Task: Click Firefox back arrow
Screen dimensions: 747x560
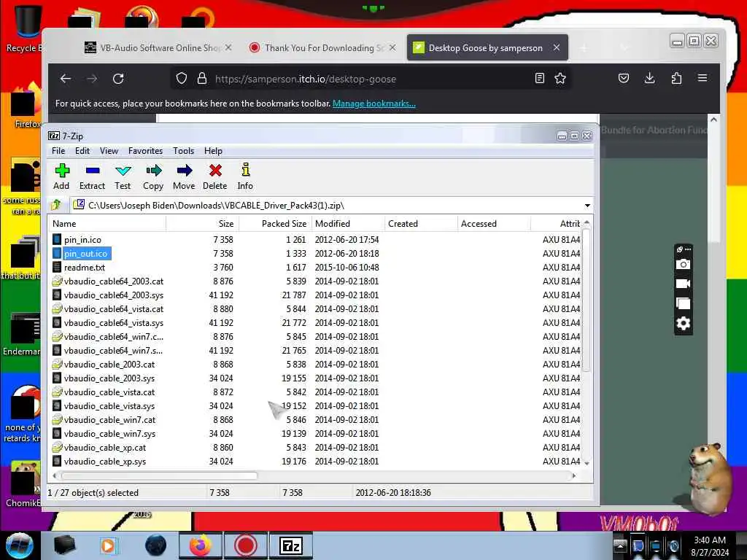Action: tap(66, 79)
